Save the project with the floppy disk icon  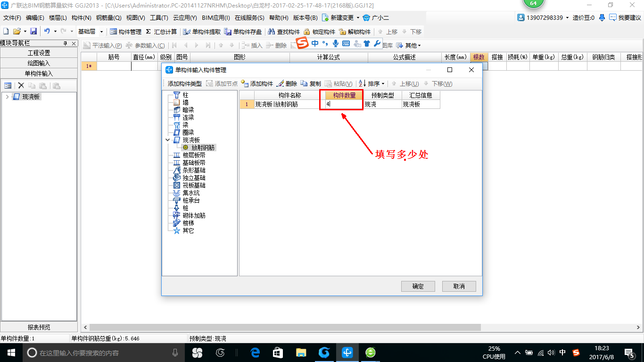[33, 32]
